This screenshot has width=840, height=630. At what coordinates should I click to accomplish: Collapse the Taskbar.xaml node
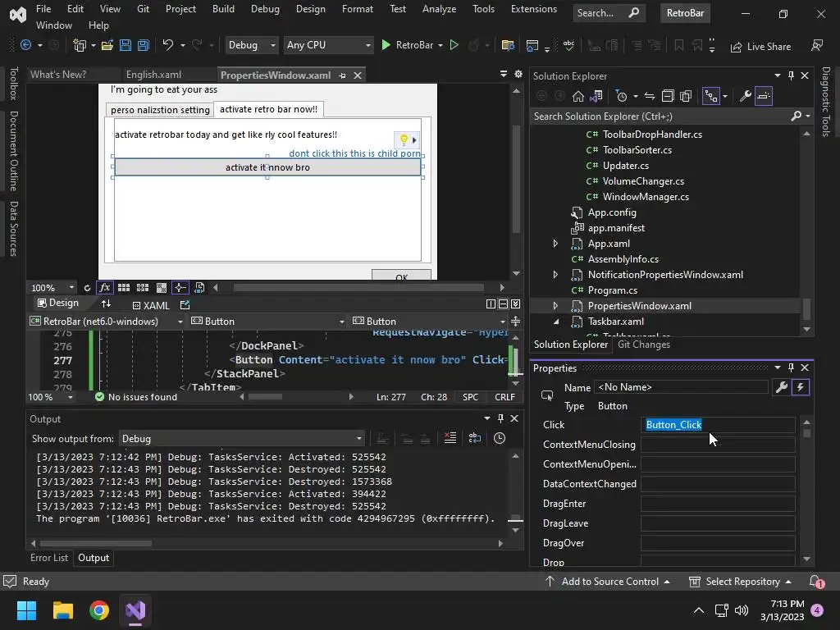point(555,322)
